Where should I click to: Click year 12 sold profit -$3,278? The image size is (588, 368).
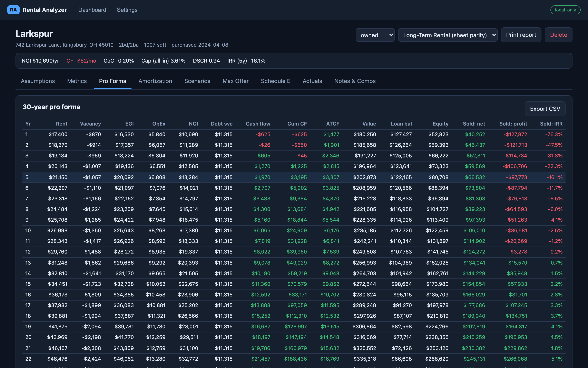[518, 252]
